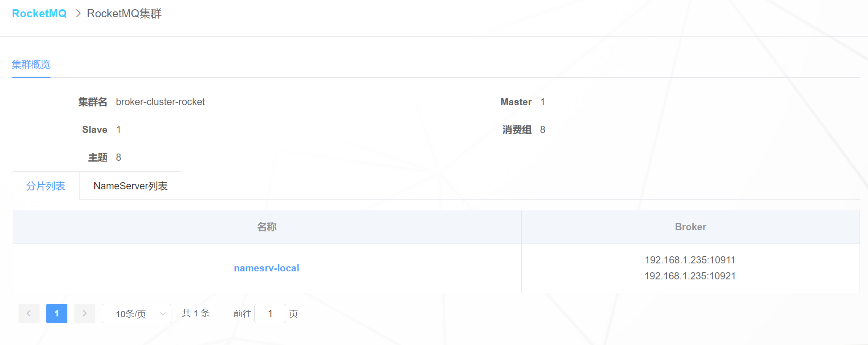Click the Broker column header
This screenshot has width=868, height=345.
690,227
